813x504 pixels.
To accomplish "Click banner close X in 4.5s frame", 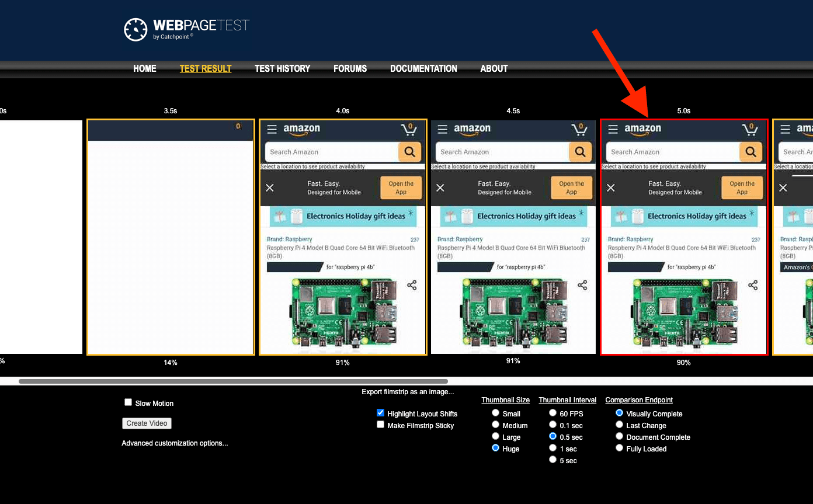I will click(x=440, y=187).
